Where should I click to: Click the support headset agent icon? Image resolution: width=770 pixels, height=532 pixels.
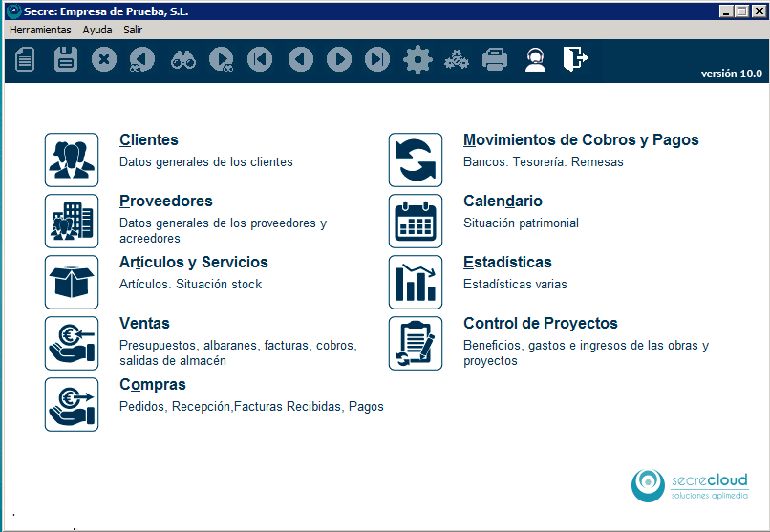pos(535,60)
